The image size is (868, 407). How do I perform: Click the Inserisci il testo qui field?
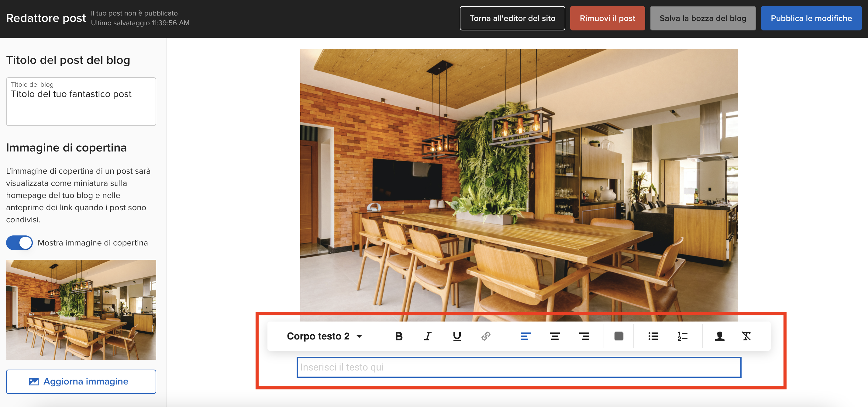tap(518, 367)
